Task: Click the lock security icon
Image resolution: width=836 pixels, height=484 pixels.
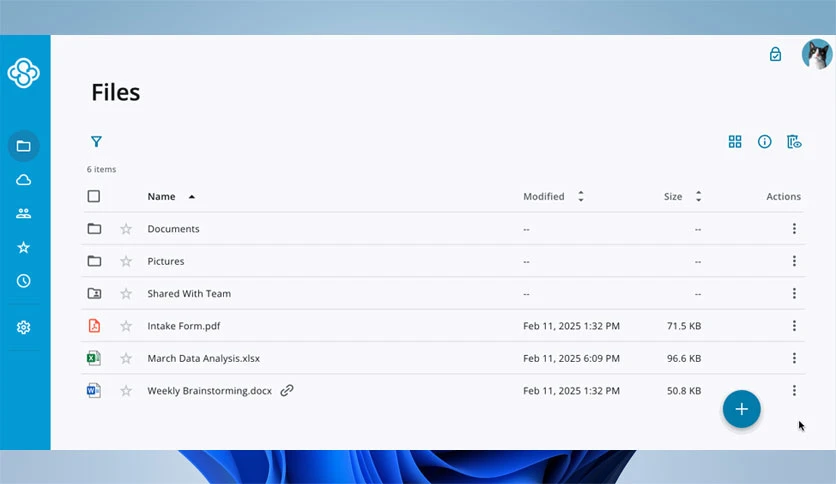Action: [x=775, y=54]
